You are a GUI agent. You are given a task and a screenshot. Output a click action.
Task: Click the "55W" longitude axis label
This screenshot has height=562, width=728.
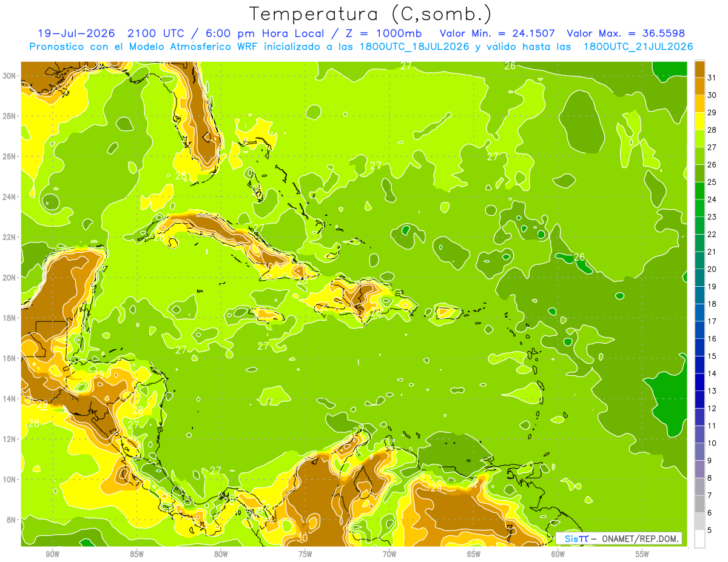[642, 554]
